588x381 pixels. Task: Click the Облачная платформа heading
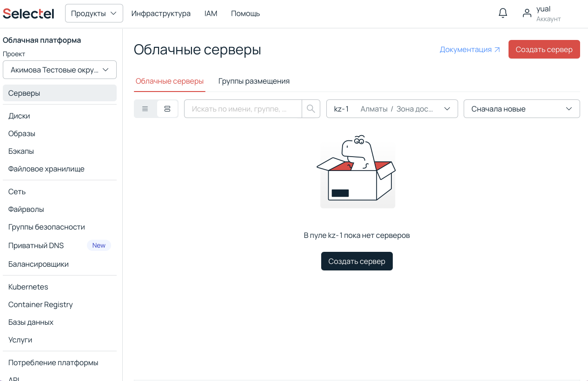(42, 40)
